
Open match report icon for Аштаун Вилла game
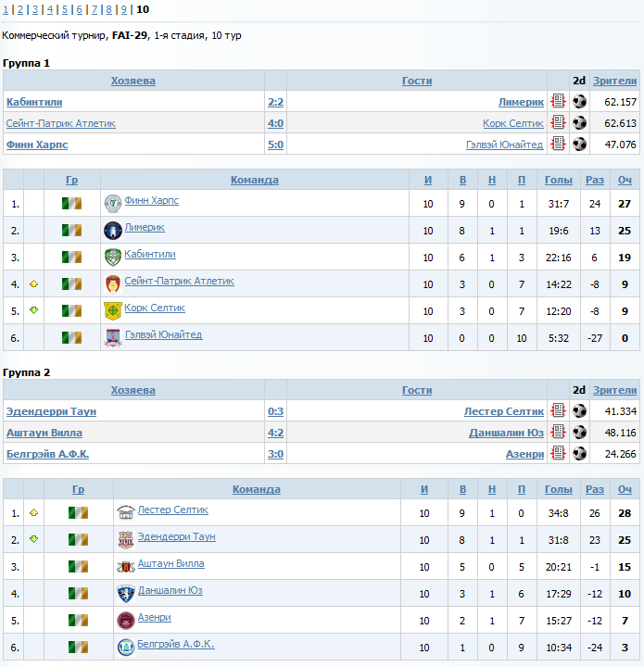(x=558, y=432)
